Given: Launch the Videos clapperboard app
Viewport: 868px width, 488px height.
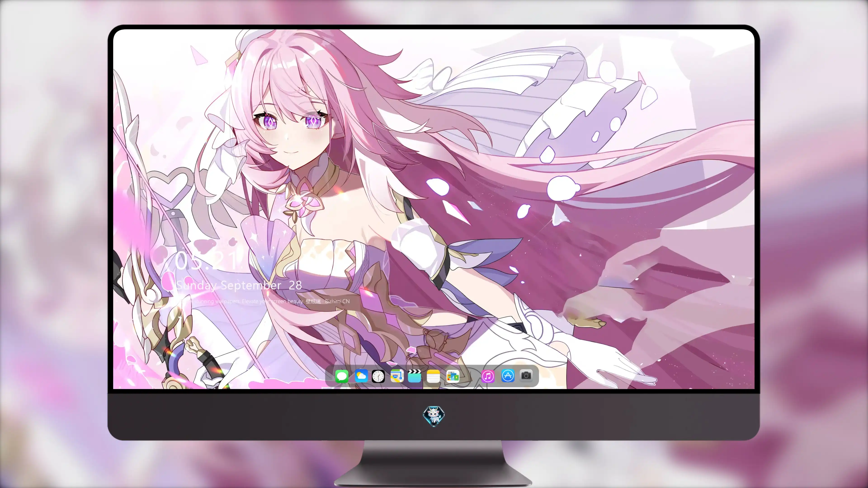Looking at the screenshot, I should tap(415, 376).
